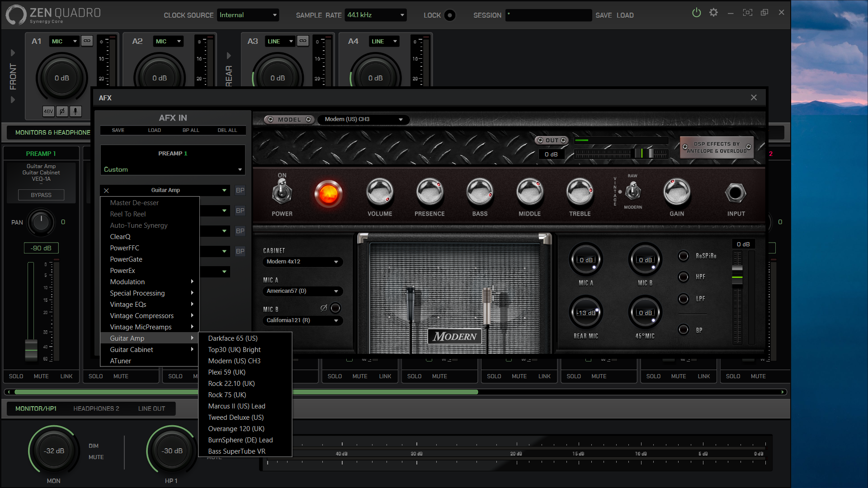
Task: Click the stereo link icon on A1
Action: pyautogui.click(x=87, y=41)
